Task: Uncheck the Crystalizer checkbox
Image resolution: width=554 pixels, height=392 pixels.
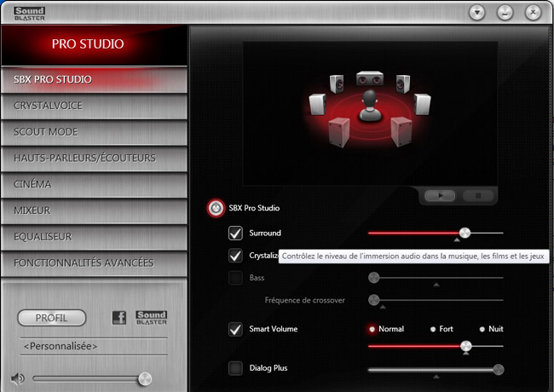Action: pos(235,256)
